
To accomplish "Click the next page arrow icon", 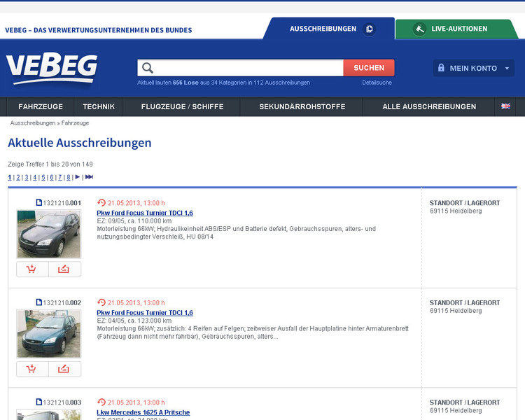I will click(x=77, y=177).
